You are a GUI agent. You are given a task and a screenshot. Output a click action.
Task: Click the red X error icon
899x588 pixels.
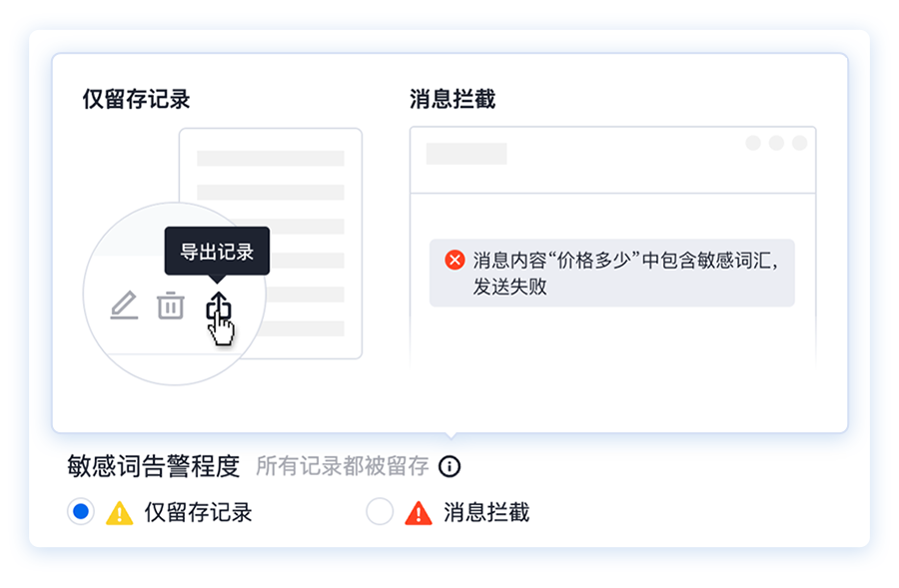pos(454,261)
